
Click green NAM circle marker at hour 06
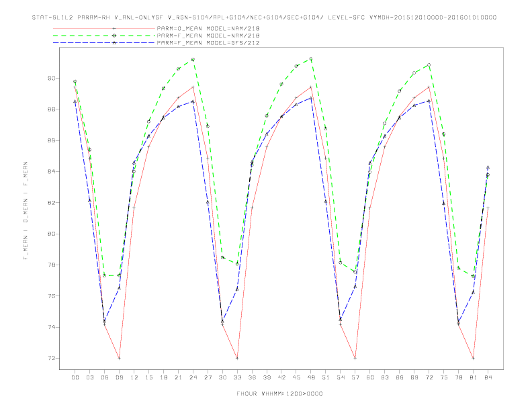(x=105, y=276)
